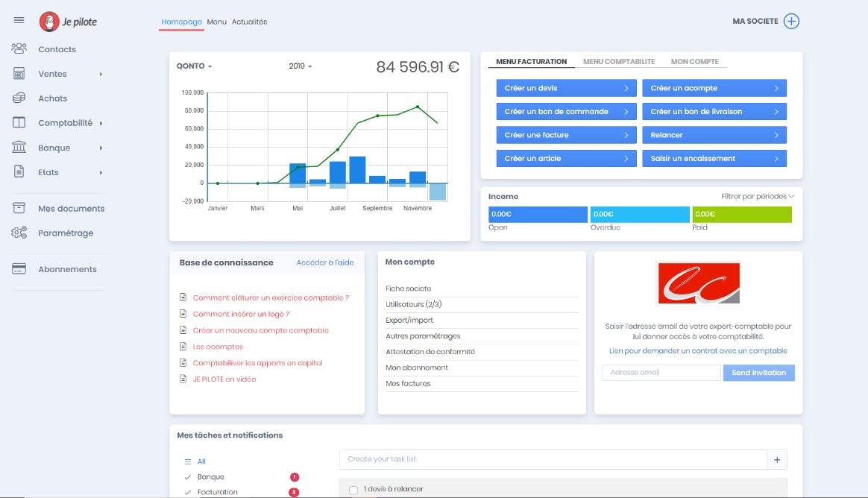Check the '1 devis à relancer' checkbox

(353, 490)
